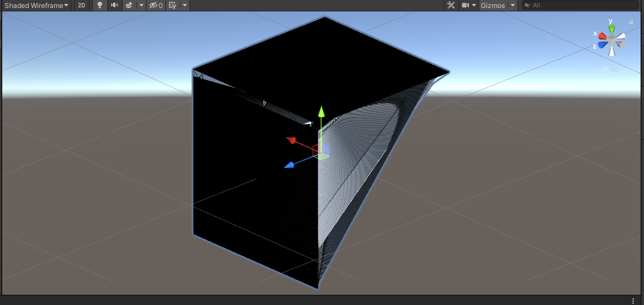644x305 pixels.
Task: Toggle Gizmos visibility button
Action: click(493, 5)
